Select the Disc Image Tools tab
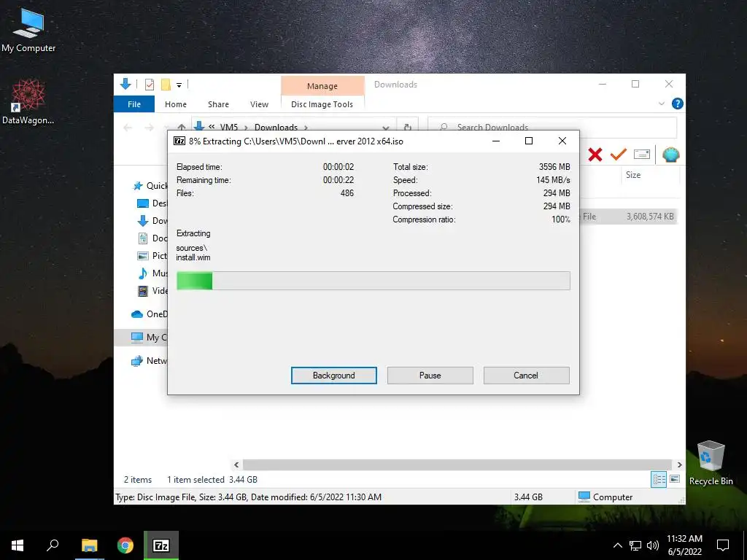The width and height of the screenshot is (747, 560). click(322, 104)
